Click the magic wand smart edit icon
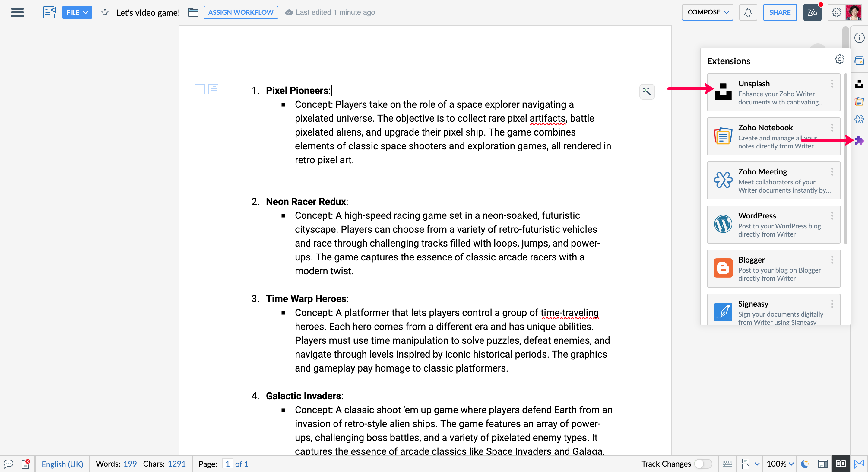 pyautogui.click(x=647, y=91)
